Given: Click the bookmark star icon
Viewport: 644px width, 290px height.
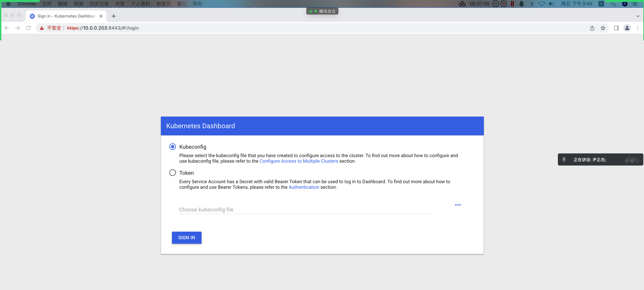Looking at the screenshot, I should coord(603,28).
